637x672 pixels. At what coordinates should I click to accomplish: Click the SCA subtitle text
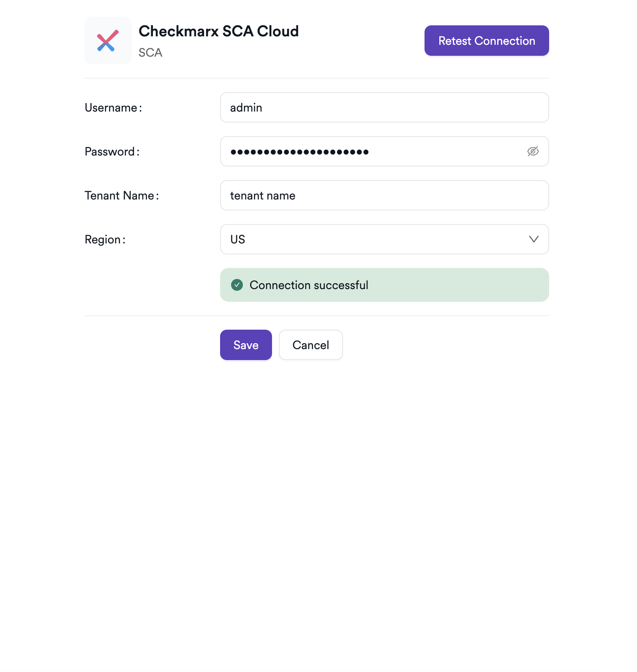click(x=150, y=53)
